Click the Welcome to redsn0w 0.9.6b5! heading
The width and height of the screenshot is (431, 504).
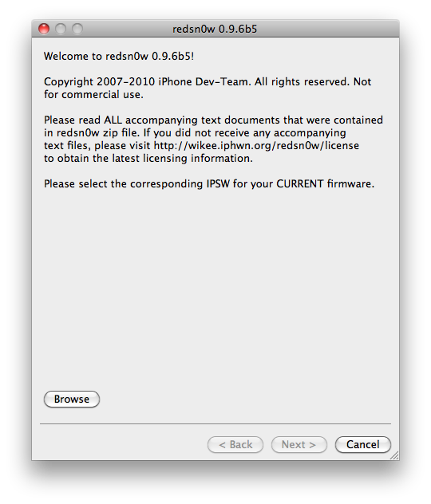[119, 57]
